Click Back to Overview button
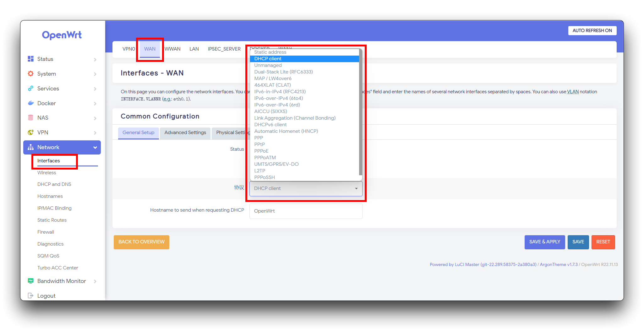Image resolution: width=644 pixels, height=331 pixels. click(141, 242)
